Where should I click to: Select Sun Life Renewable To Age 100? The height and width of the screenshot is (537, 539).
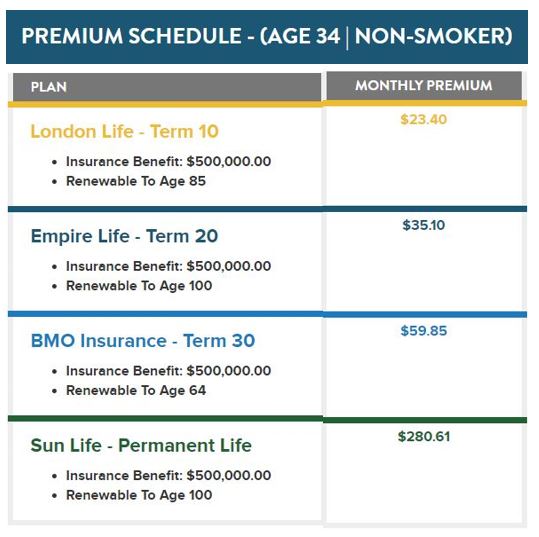pyautogui.click(x=139, y=495)
